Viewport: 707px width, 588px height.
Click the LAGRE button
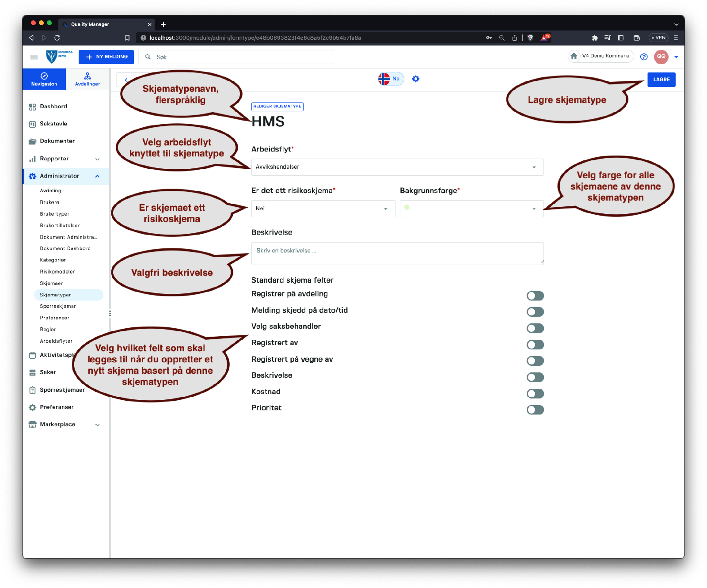coord(661,80)
